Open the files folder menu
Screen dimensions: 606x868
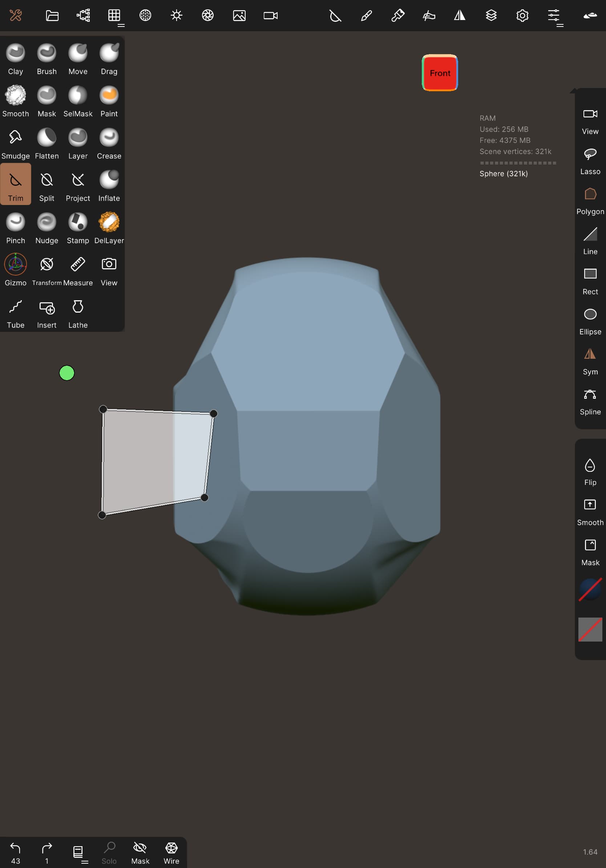[x=52, y=16]
